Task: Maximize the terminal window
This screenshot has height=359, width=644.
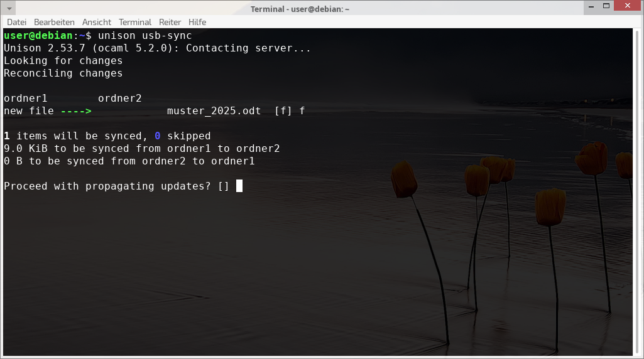Action: click(x=606, y=6)
